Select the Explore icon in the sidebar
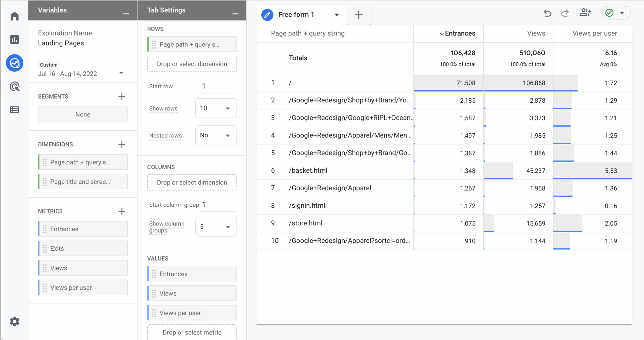 [x=15, y=63]
